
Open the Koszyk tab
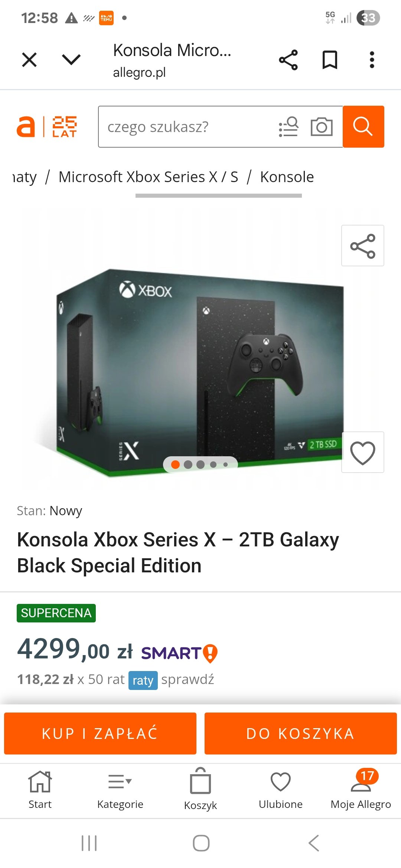200,788
